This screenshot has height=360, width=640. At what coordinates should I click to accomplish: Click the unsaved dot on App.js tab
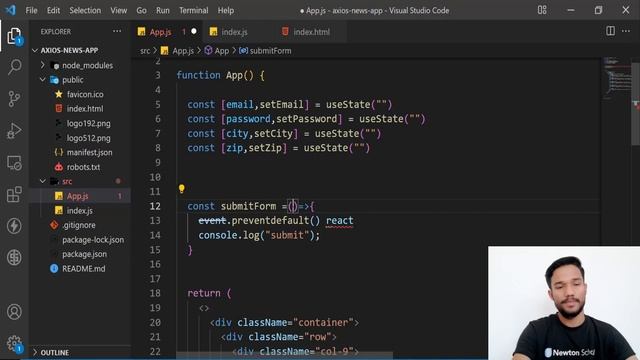pyautogui.click(x=194, y=31)
